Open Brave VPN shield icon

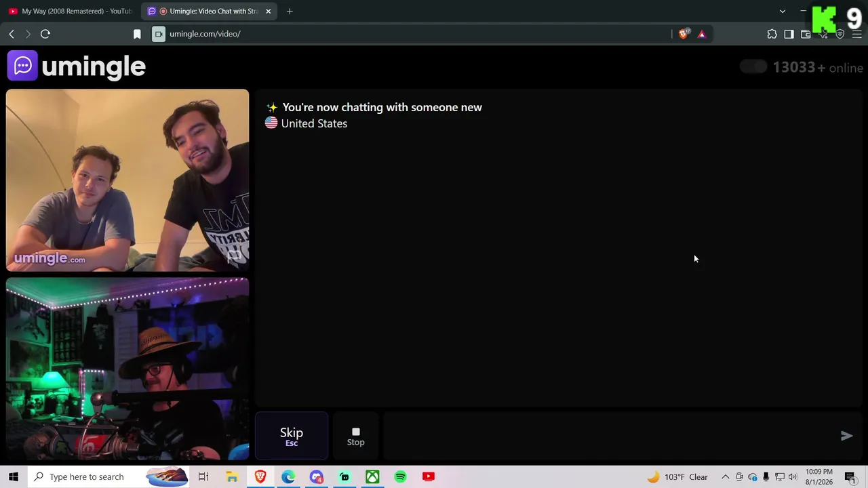pyautogui.click(x=840, y=34)
